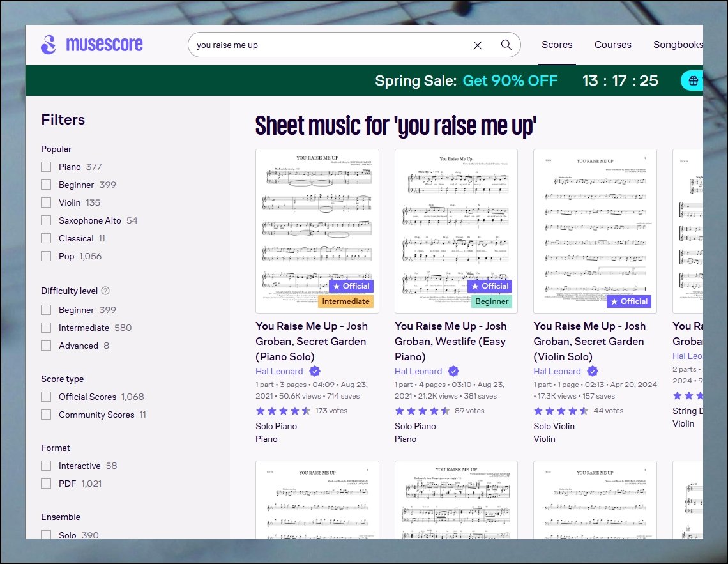Viewport: 728px width, 564px height.
Task: Click the gift icon in the sale banner
Action: [x=693, y=80]
